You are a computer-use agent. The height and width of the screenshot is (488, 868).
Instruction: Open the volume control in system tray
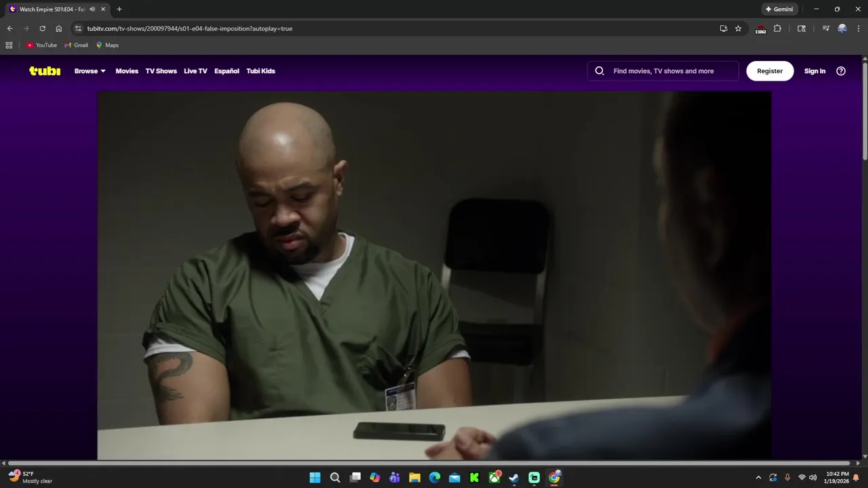coord(813,478)
